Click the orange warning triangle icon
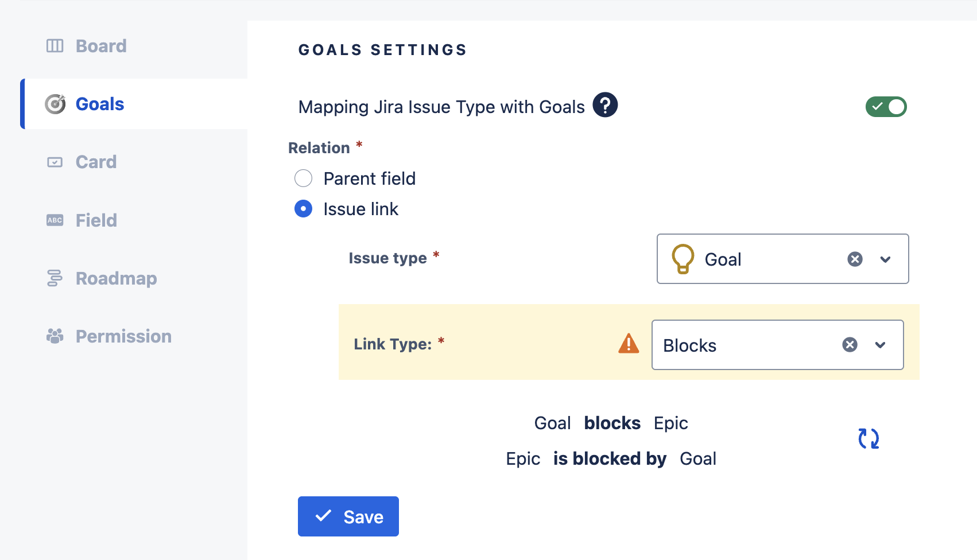This screenshot has height=560, width=977. click(629, 344)
